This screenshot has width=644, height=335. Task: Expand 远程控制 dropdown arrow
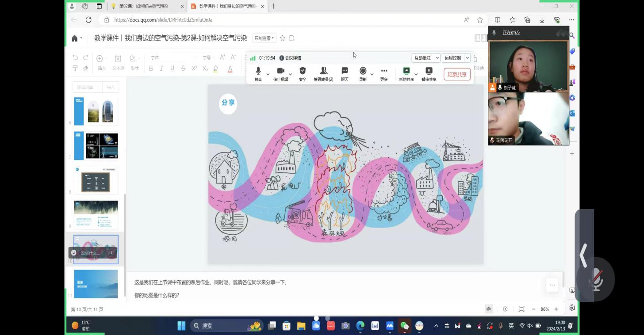467,58
